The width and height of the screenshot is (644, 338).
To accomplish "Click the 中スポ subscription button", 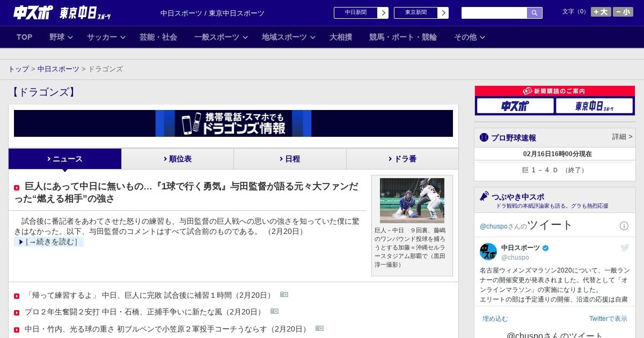I will point(515,106).
